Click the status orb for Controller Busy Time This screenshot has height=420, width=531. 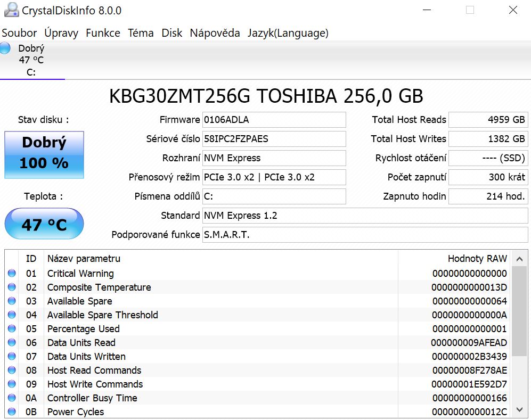tap(12, 398)
